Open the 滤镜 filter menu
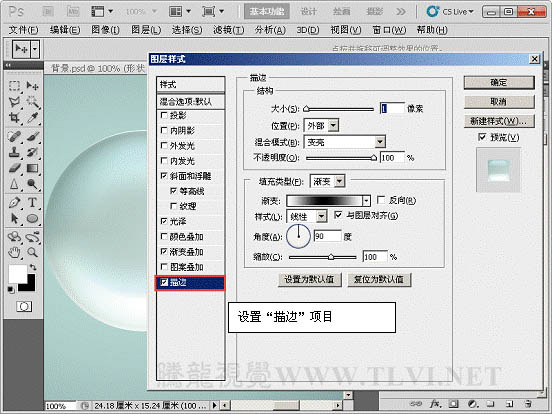 click(x=228, y=30)
